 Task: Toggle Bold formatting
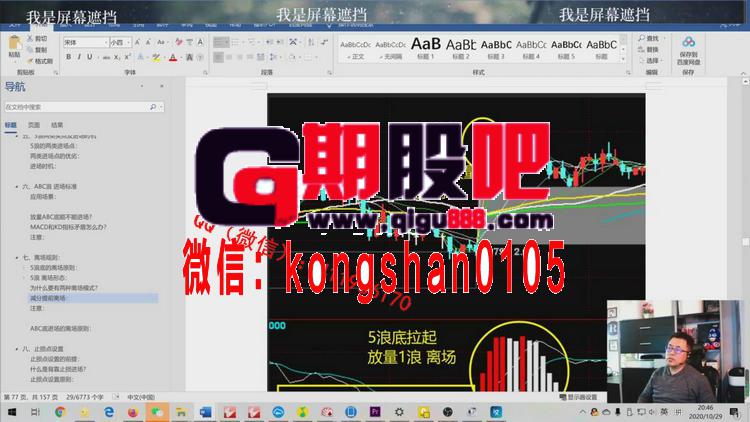click(68, 57)
